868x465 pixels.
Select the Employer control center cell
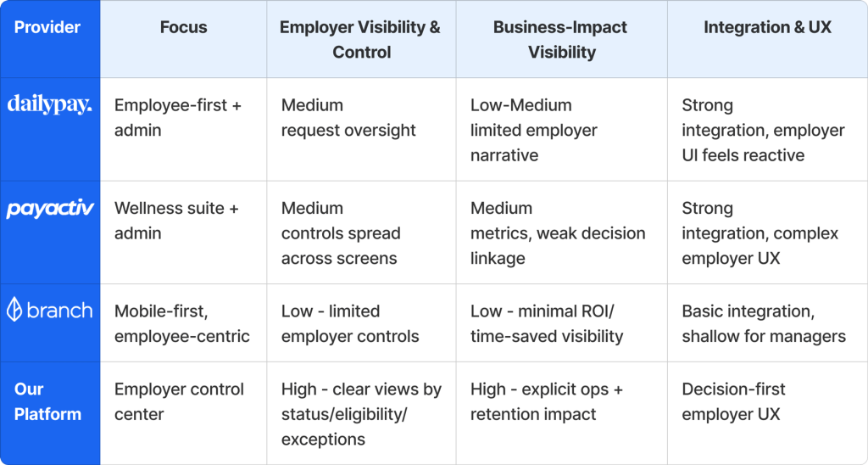coord(179,401)
